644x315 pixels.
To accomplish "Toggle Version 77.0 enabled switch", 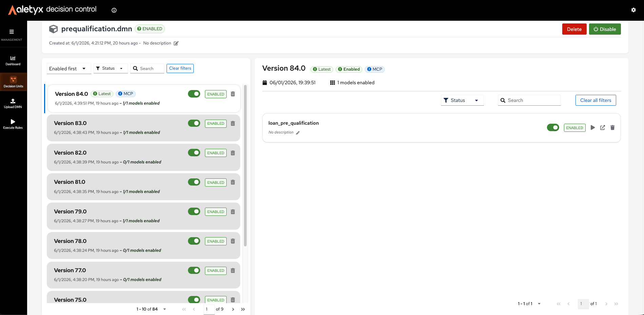I will pos(194,270).
